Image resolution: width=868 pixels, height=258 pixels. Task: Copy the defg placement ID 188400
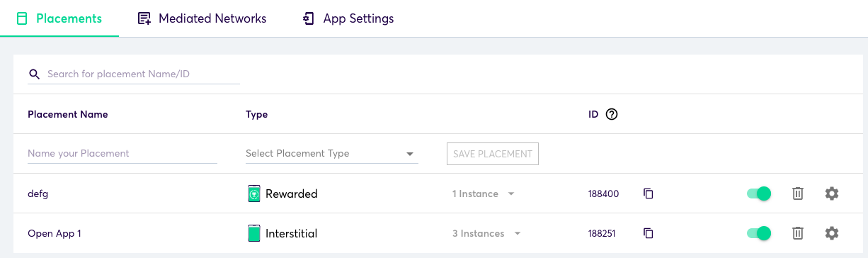(x=648, y=193)
